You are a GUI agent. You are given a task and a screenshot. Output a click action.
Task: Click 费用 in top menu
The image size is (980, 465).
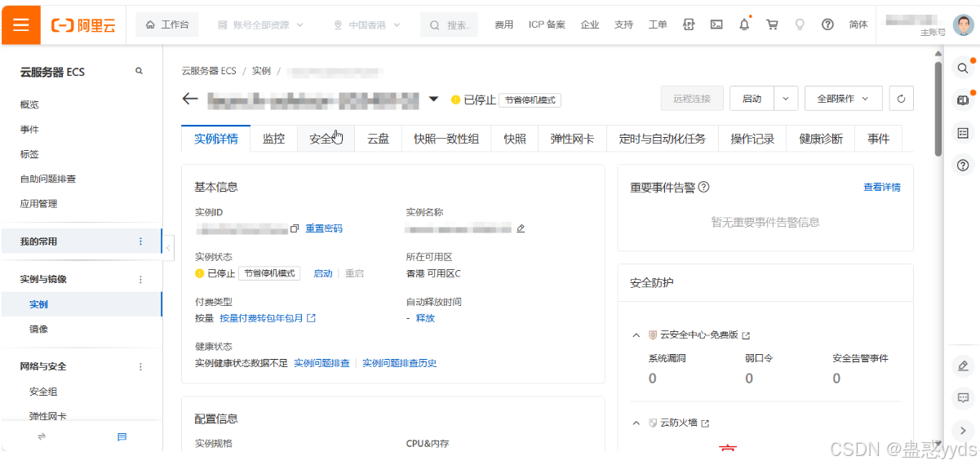(x=504, y=24)
